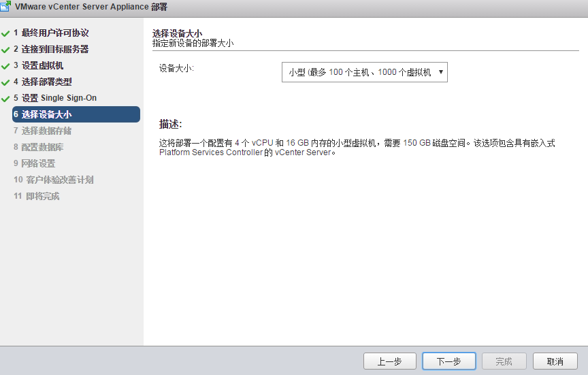588x375 pixels.
Task: Click the green checkmark beside 连接到目标服务器
Action: pos(5,50)
